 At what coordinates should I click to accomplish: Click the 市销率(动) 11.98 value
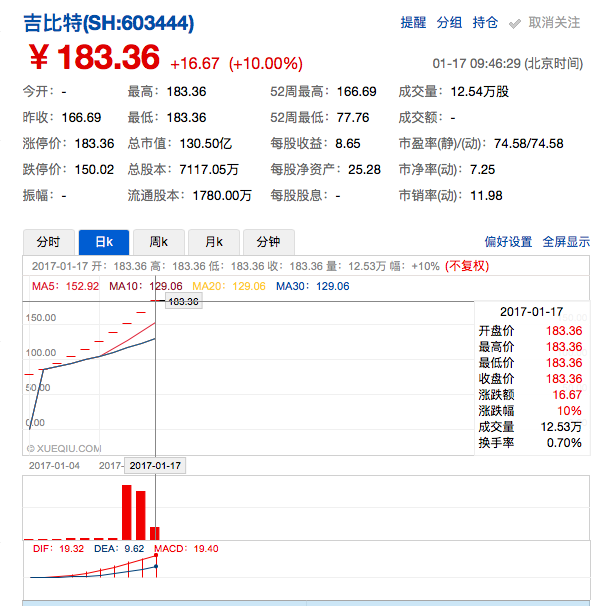[x=486, y=196]
